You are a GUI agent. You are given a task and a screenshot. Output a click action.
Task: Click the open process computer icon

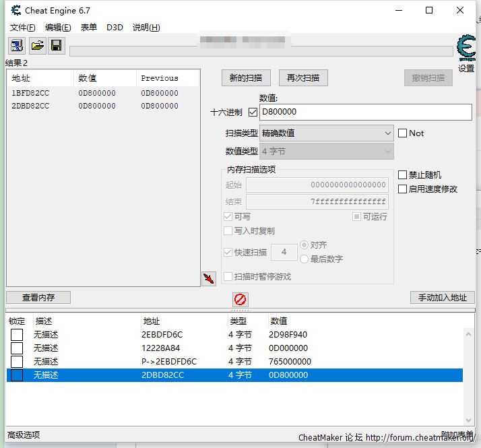[x=16, y=46]
